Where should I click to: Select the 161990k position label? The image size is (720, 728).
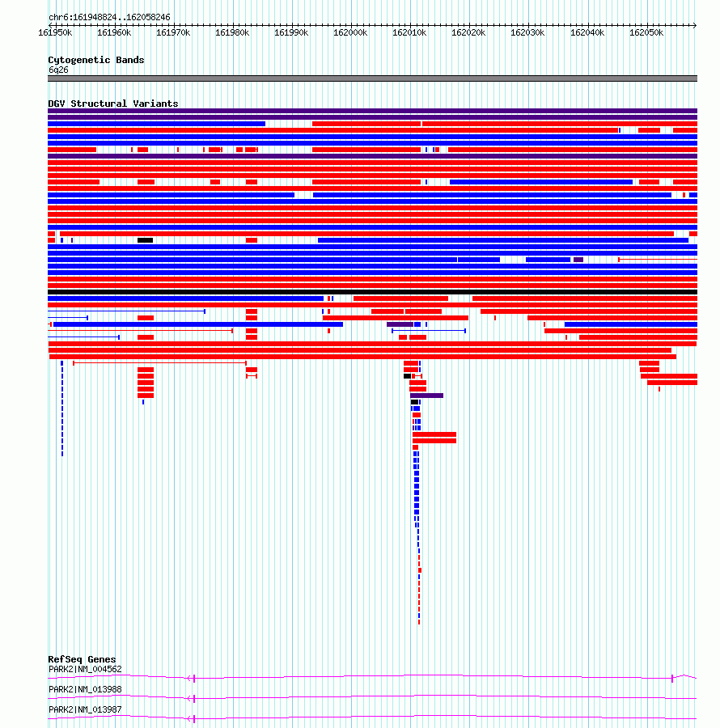[x=291, y=32]
